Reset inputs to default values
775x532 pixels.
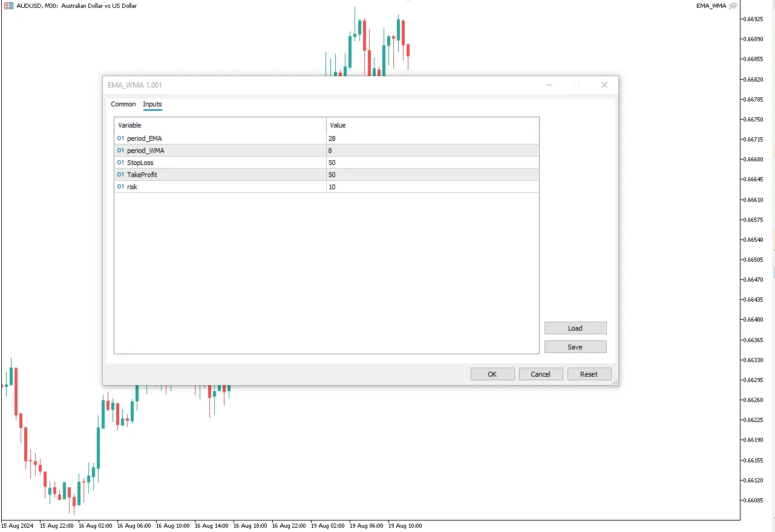589,374
